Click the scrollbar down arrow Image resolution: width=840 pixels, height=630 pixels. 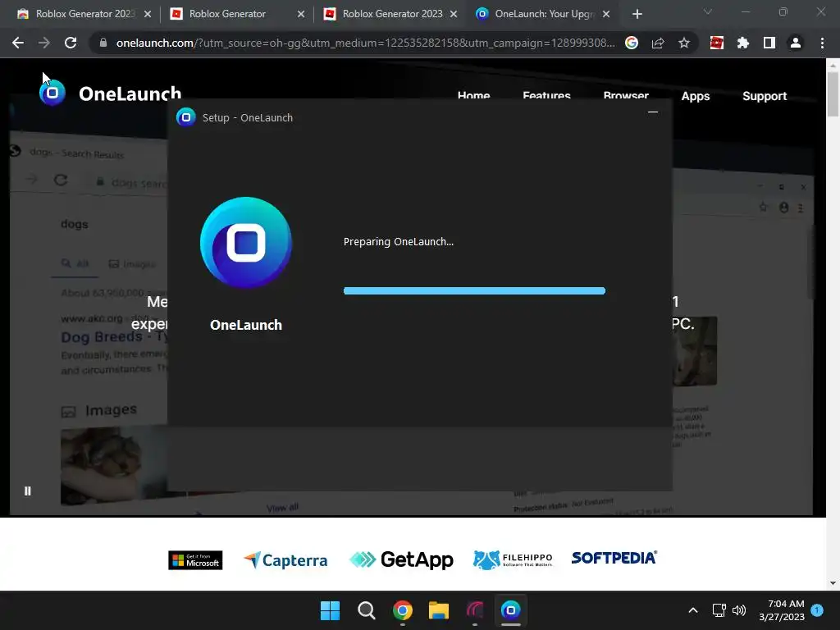[833, 583]
